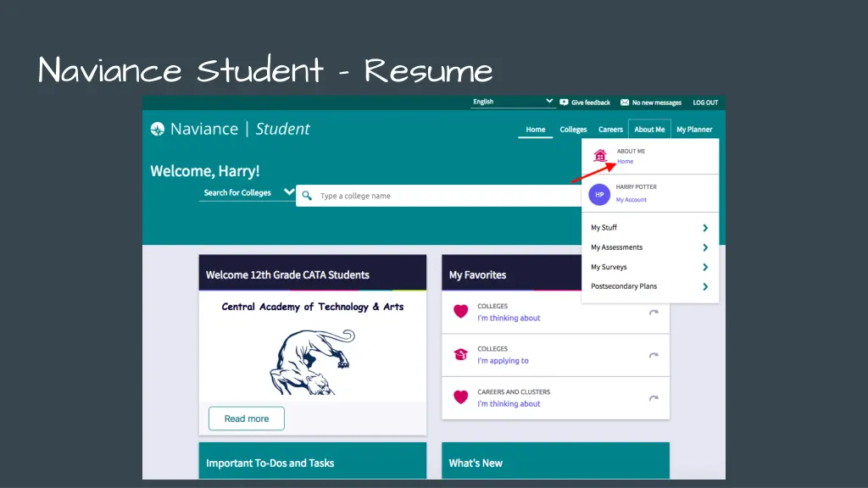Click the arrow icon on I'm applying to row
Image resolution: width=868 pixels, height=488 pixels.
[x=654, y=355]
